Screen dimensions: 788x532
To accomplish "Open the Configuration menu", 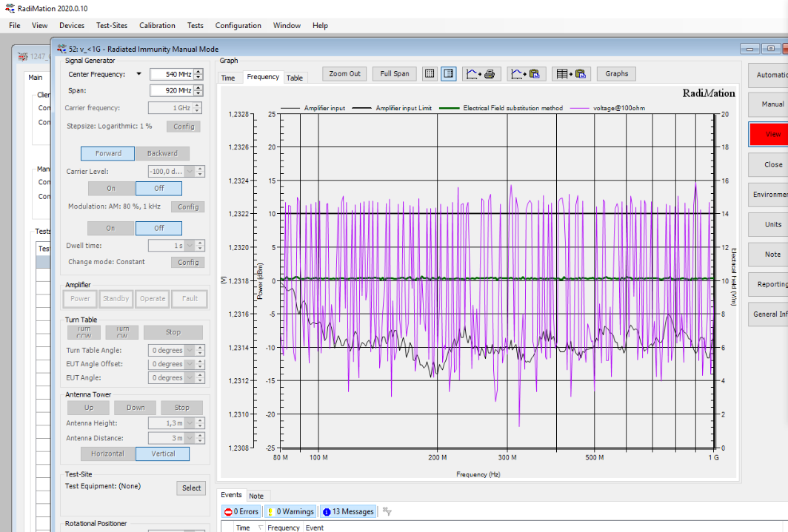I will (238, 26).
